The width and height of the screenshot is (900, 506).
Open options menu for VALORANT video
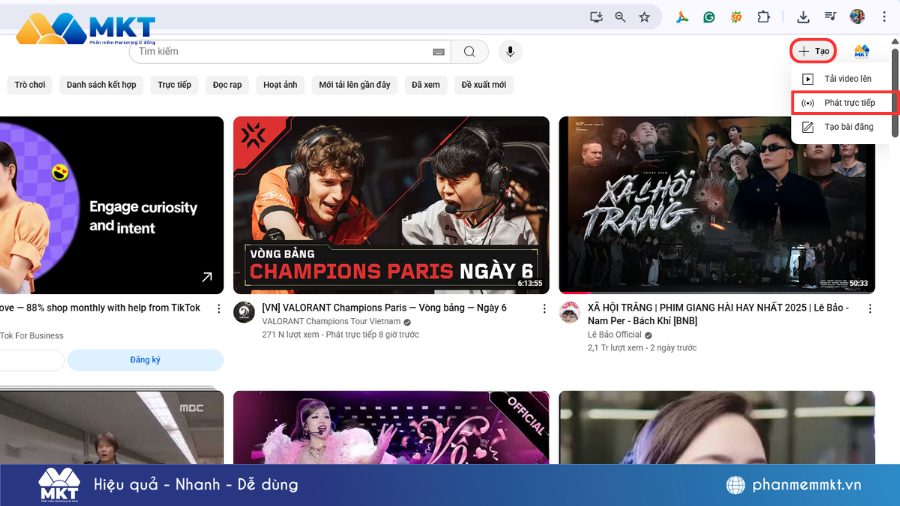click(544, 309)
